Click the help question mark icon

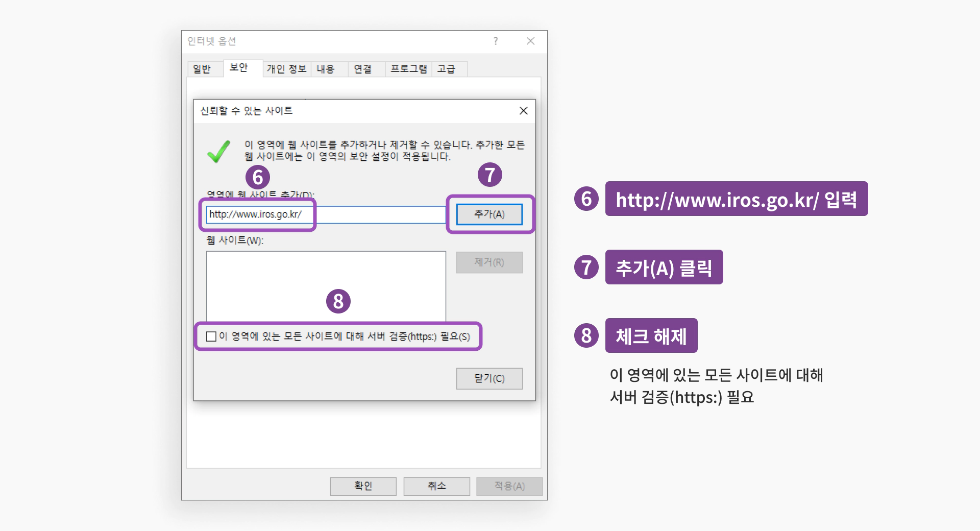click(x=495, y=41)
